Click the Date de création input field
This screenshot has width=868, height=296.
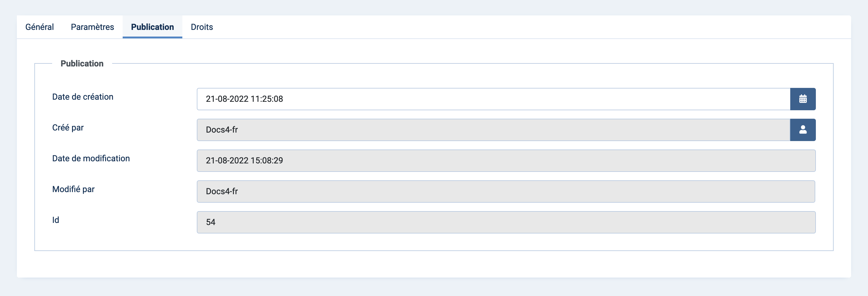click(x=493, y=99)
